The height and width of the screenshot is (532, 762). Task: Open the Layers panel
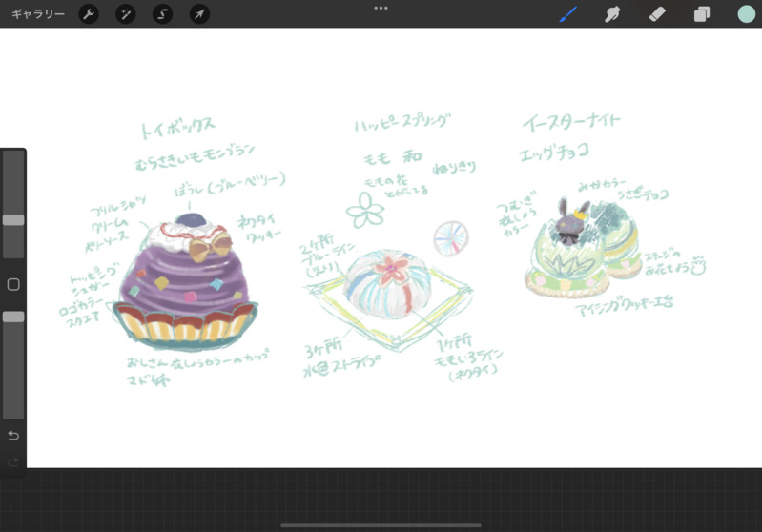click(702, 14)
